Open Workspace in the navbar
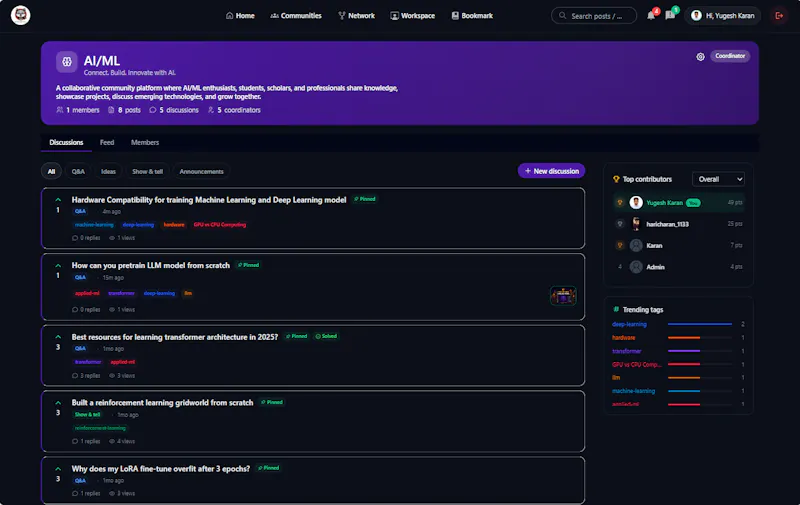Screen dimensions: 800x505 (x=412, y=16)
